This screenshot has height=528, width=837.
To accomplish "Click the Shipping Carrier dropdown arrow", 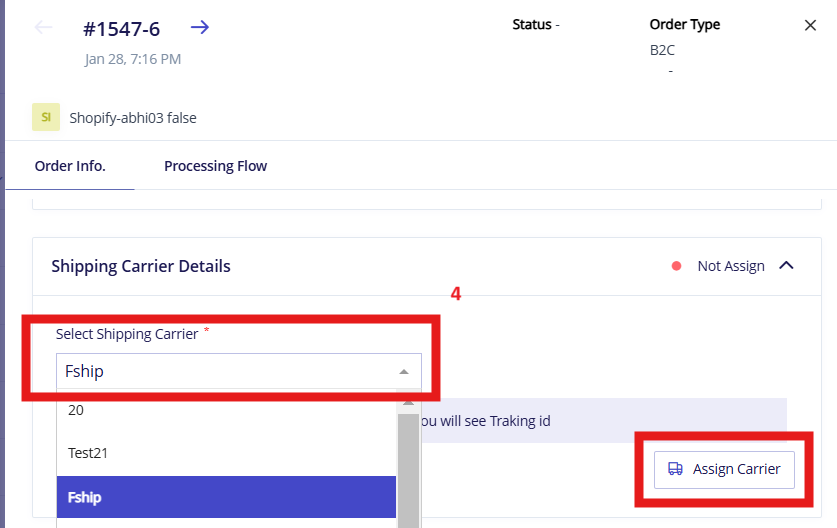I will coord(404,372).
